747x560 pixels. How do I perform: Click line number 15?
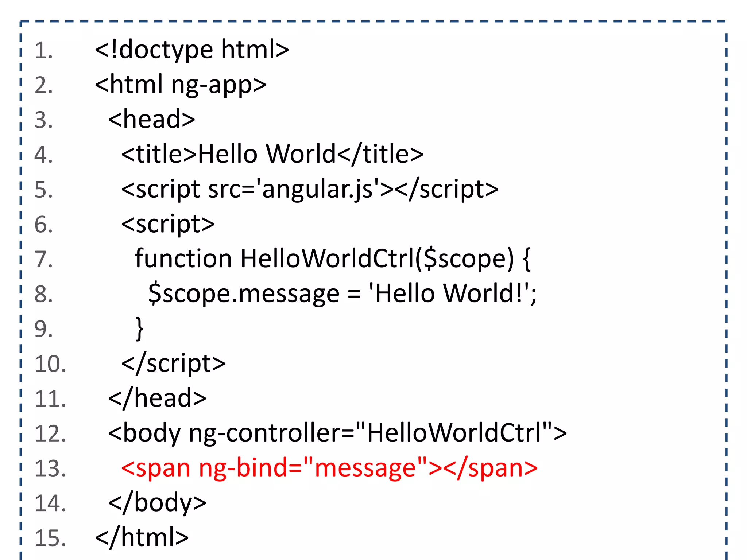pos(50,538)
